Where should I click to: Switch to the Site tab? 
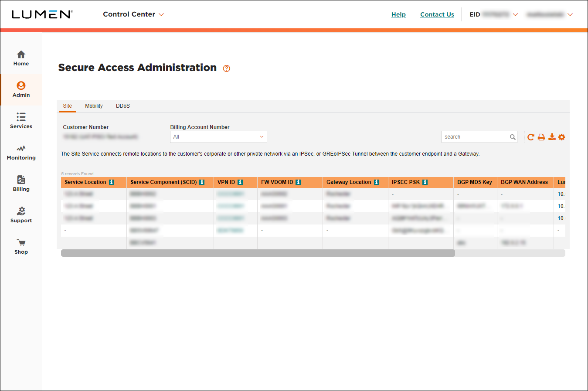tap(68, 106)
